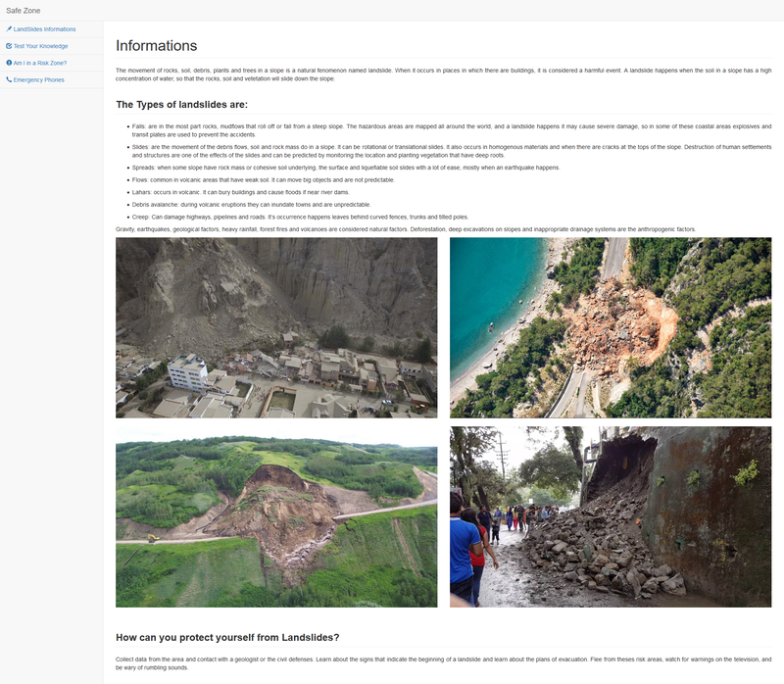
Task: Open the LandSlides Informations sidebar link
Action: [44, 29]
